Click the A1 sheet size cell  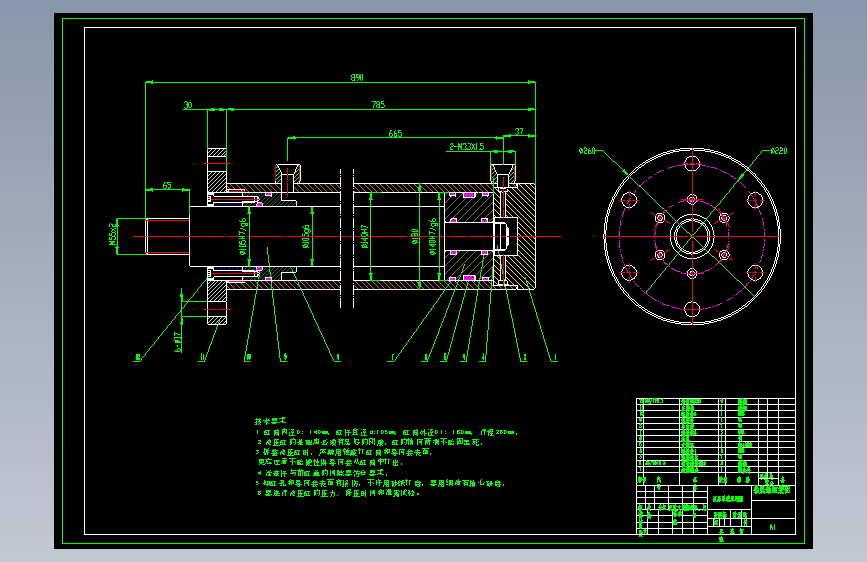(773, 527)
